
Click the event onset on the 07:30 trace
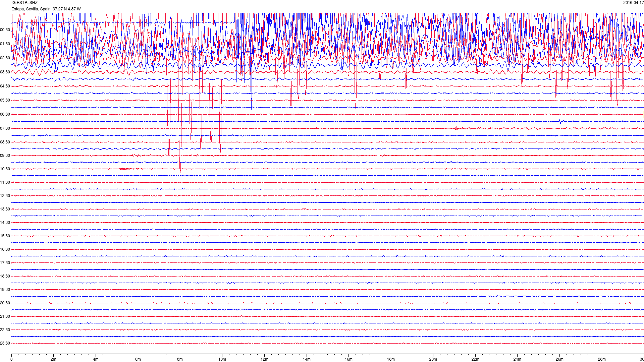[456, 128]
